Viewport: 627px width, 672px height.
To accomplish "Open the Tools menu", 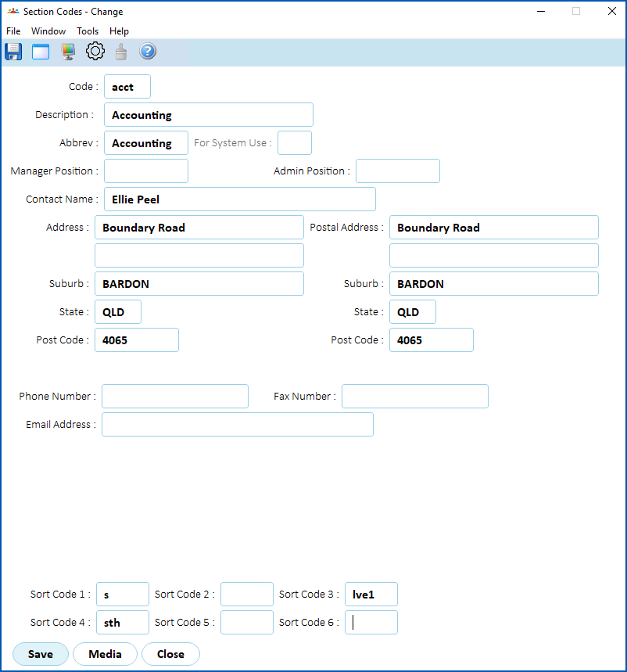I will 88,31.
